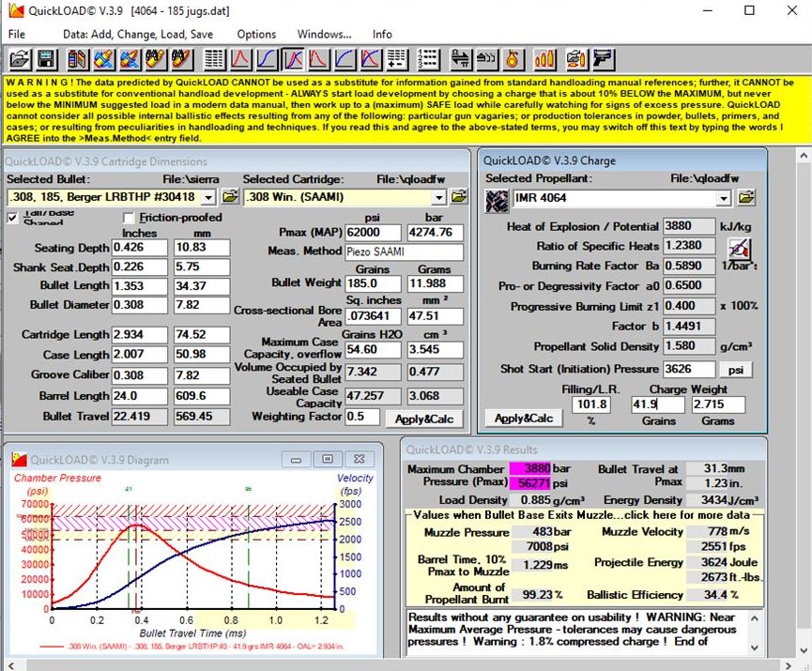Click the Groove Caliber inches field

pos(140,375)
